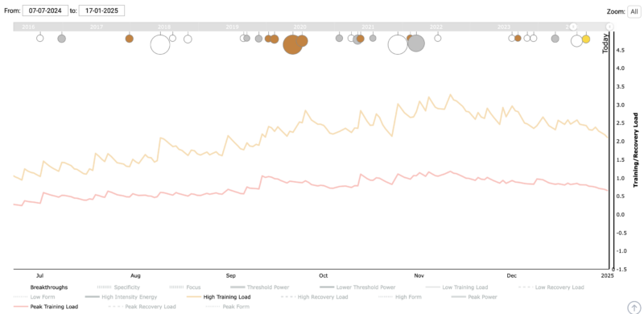Screen dimensions: 644x314
Task: Click the Today marker label
Action: click(x=605, y=44)
